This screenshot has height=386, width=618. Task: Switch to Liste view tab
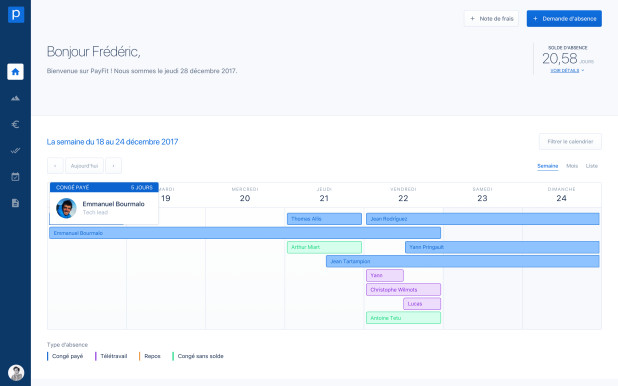(592, 166)
